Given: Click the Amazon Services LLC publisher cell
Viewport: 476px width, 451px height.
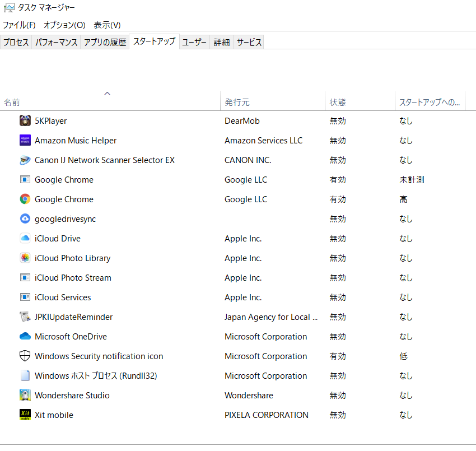Looking at the screenshot, I should coord(264,140).
